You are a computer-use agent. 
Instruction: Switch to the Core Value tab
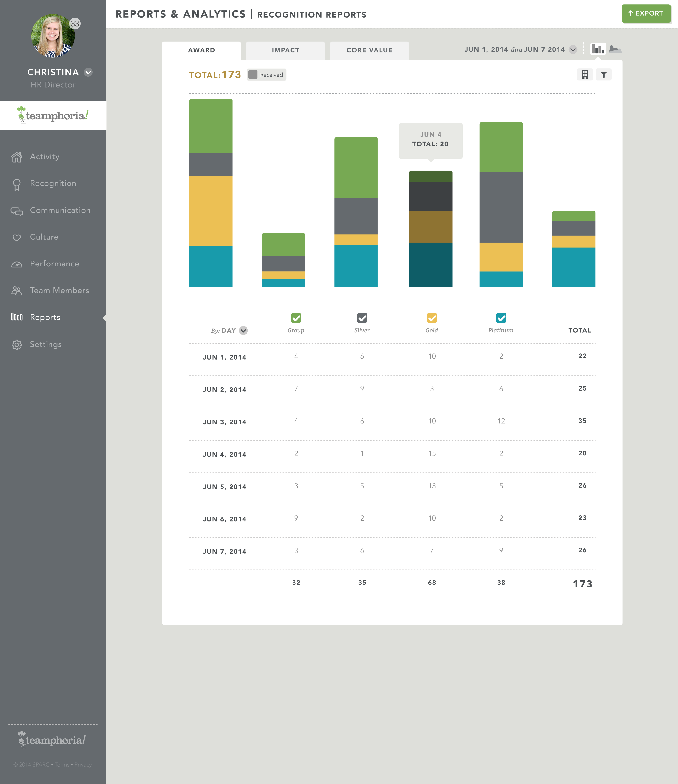(369, 50)
